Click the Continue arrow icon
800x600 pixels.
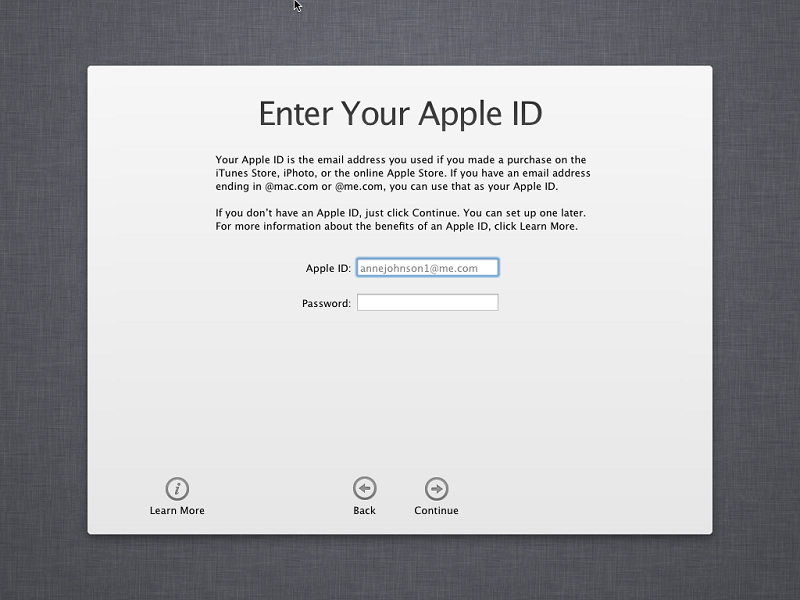pos(436,489)
